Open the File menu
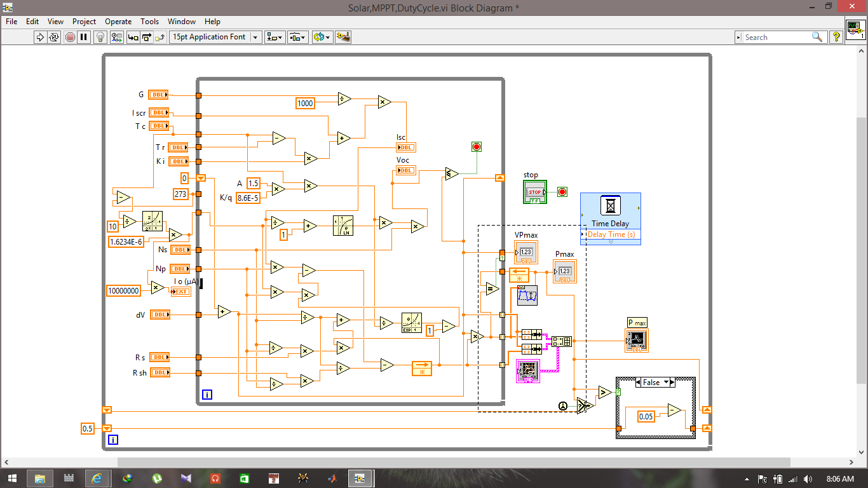Viewport: 868px width, 488px height. pyautogui.click(x=11, y=21)
